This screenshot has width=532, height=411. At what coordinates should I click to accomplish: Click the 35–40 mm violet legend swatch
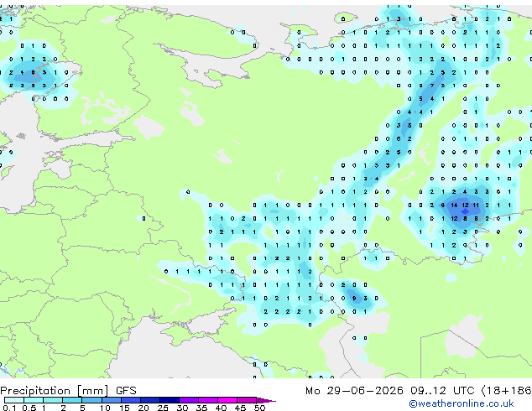(x=207, y=400)
